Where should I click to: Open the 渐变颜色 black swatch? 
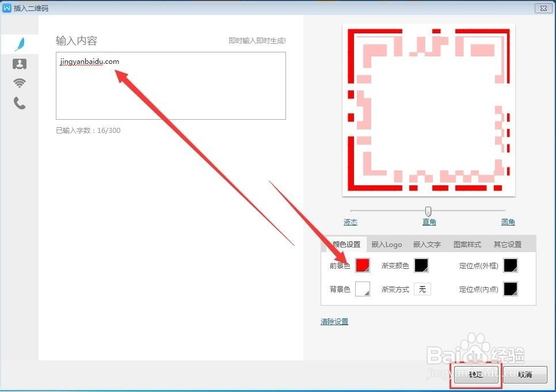click(421, 265)
